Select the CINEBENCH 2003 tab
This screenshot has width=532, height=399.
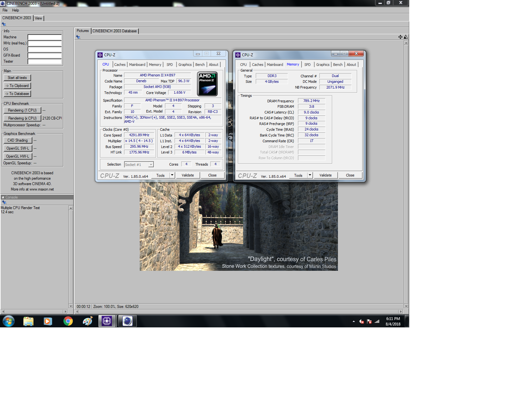(x=17, y=18)
